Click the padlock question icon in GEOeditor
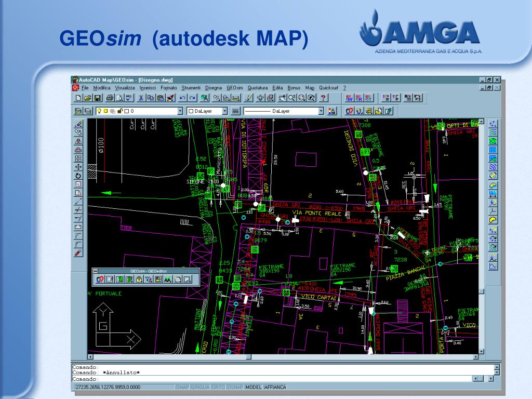 click(139, 279)
